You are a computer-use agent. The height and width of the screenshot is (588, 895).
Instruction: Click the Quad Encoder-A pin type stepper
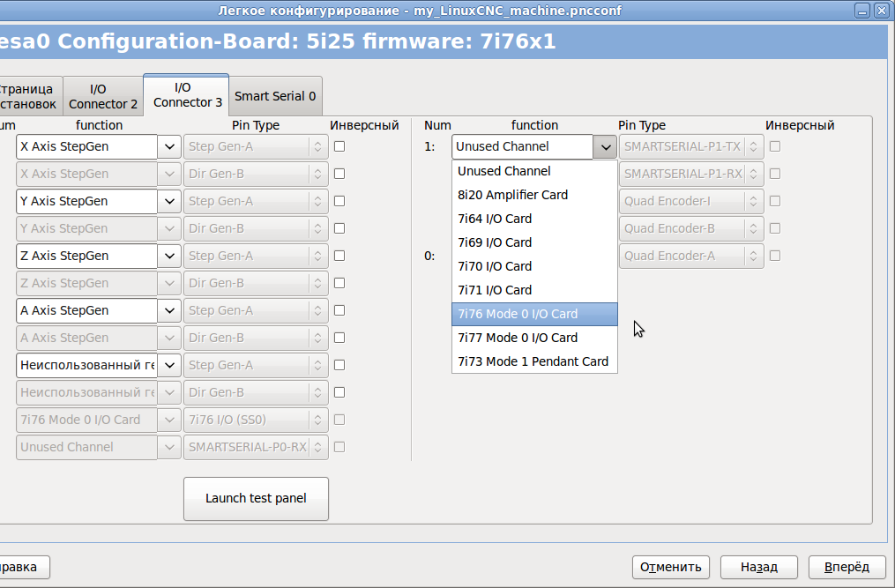tap(753, 257)
